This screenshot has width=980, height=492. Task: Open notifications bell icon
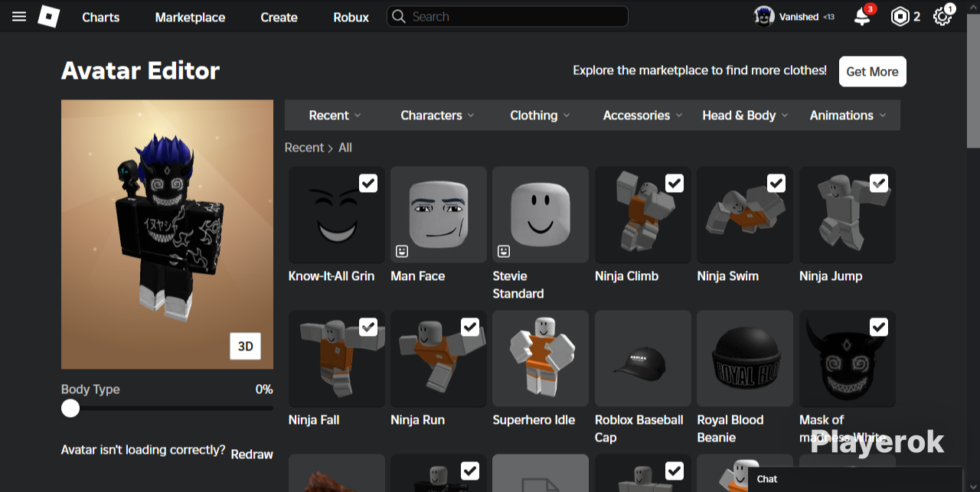click(x=862, y=17)
